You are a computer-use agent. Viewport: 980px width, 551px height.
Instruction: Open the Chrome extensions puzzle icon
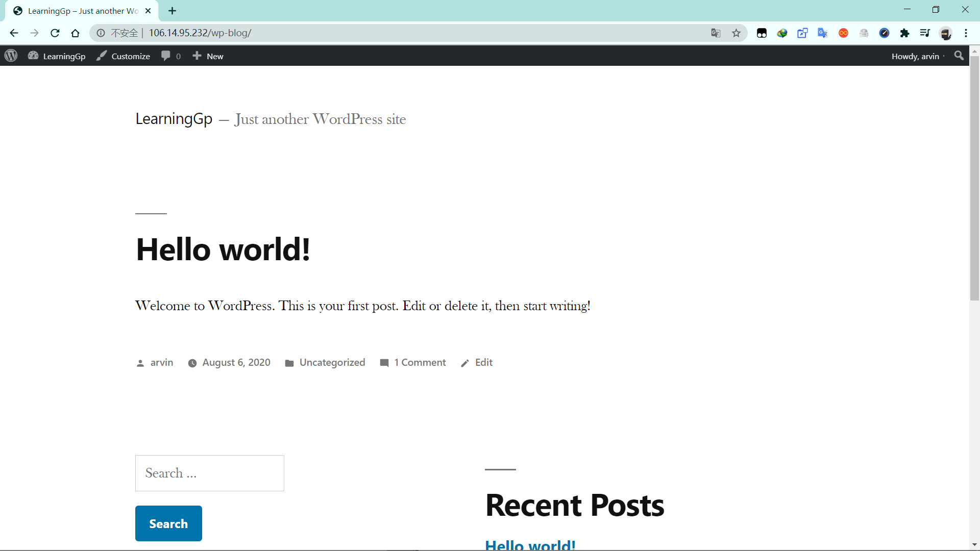pyautogui.click(x=904, y=33)
